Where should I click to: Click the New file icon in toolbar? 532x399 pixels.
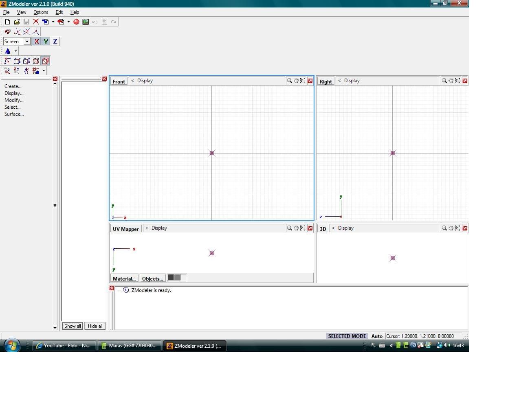tap(7, 22)
